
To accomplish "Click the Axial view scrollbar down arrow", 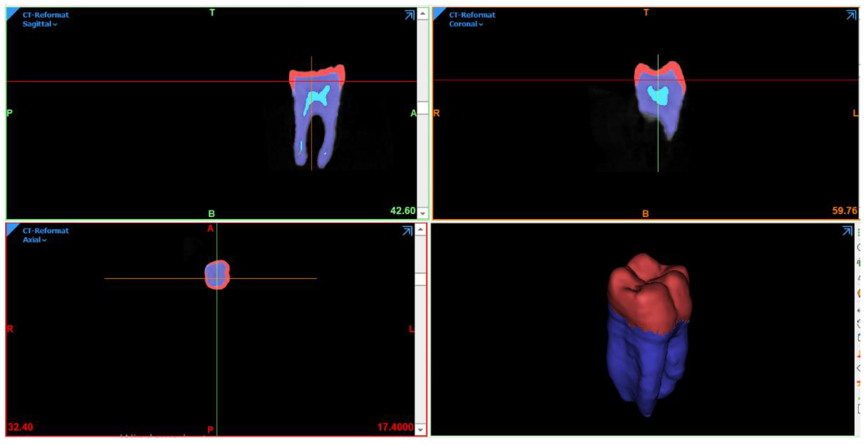I will 420,430.
